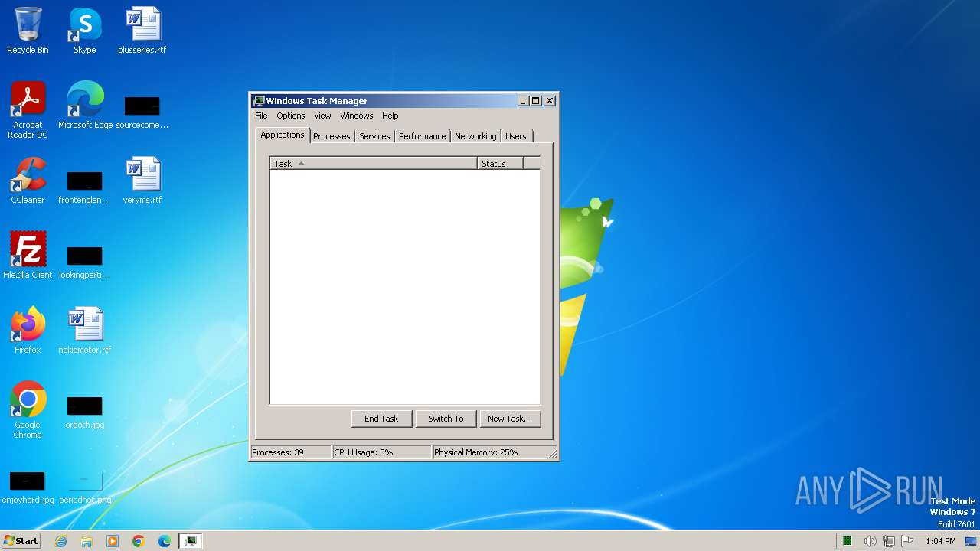Switch to the Users tab

click(x=516, y=136)
